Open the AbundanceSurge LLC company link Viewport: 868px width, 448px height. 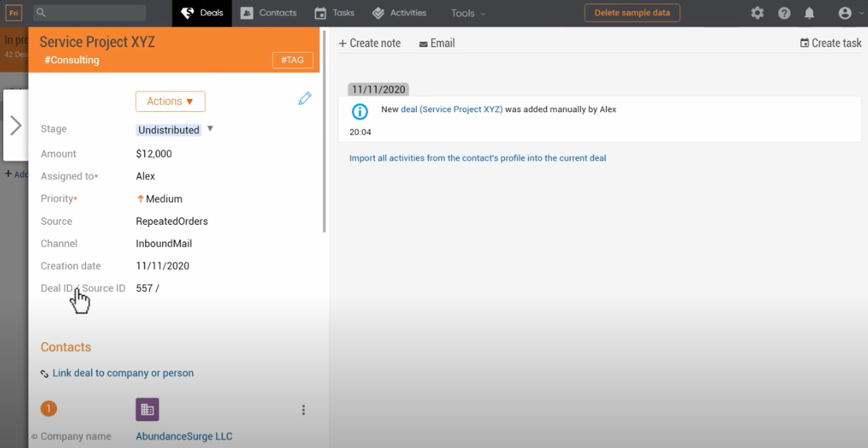click(184, 436)
